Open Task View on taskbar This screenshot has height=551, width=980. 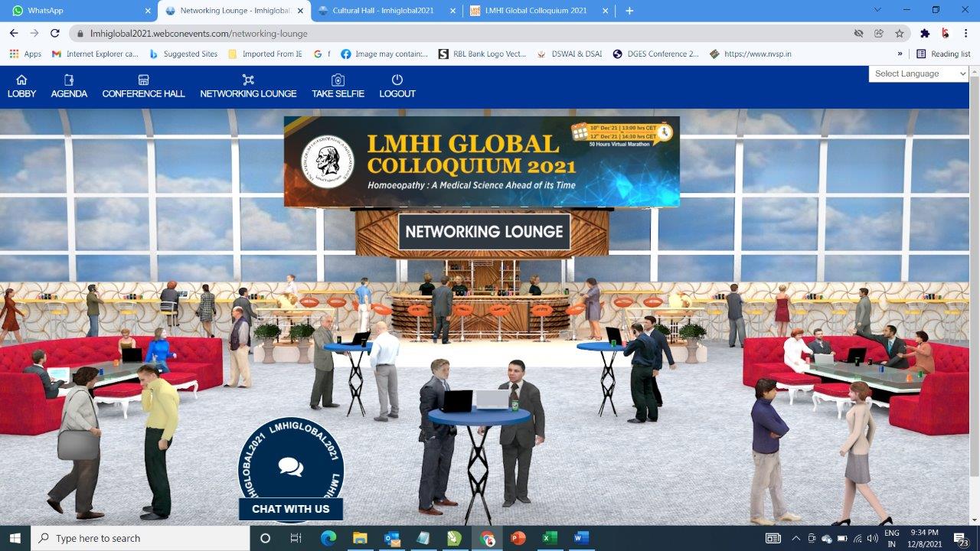coord(296,538)
